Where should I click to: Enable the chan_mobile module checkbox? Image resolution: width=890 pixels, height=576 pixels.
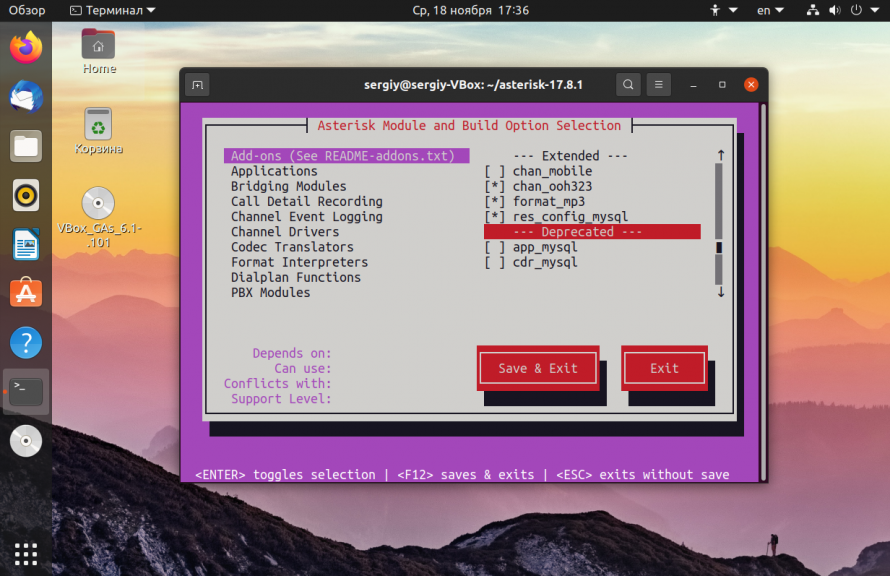click(494, 171)
